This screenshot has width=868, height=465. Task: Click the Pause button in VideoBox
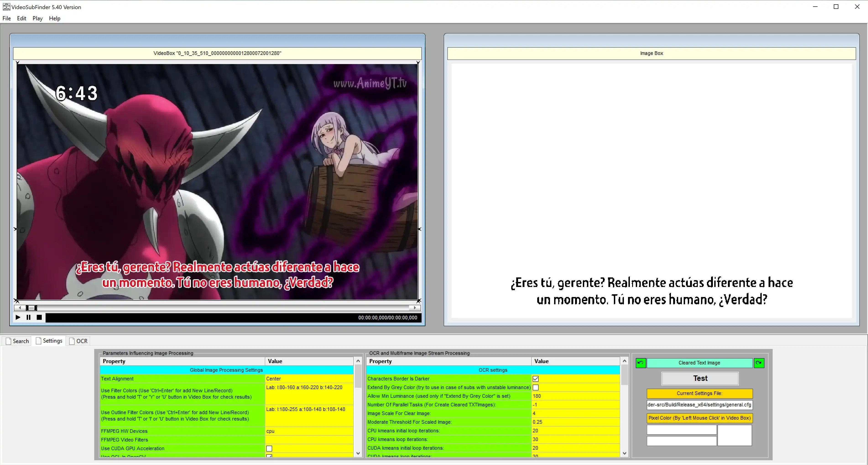(28, 317)
